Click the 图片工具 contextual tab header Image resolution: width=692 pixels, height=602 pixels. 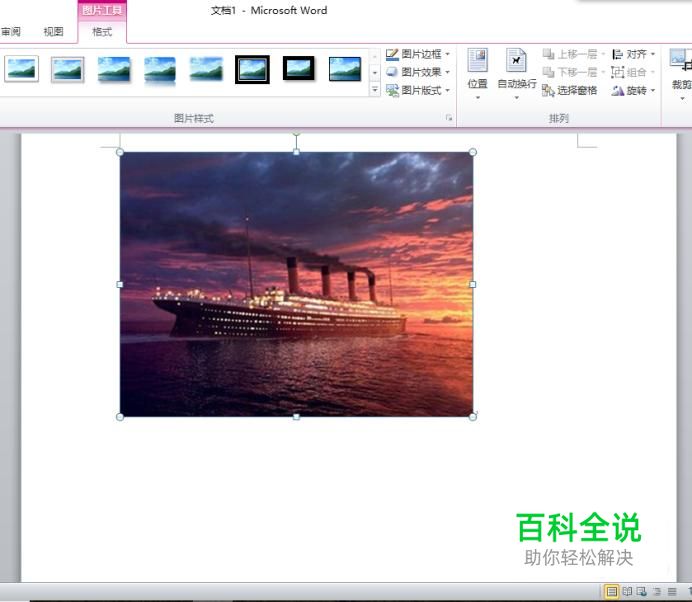click(102, 10)
